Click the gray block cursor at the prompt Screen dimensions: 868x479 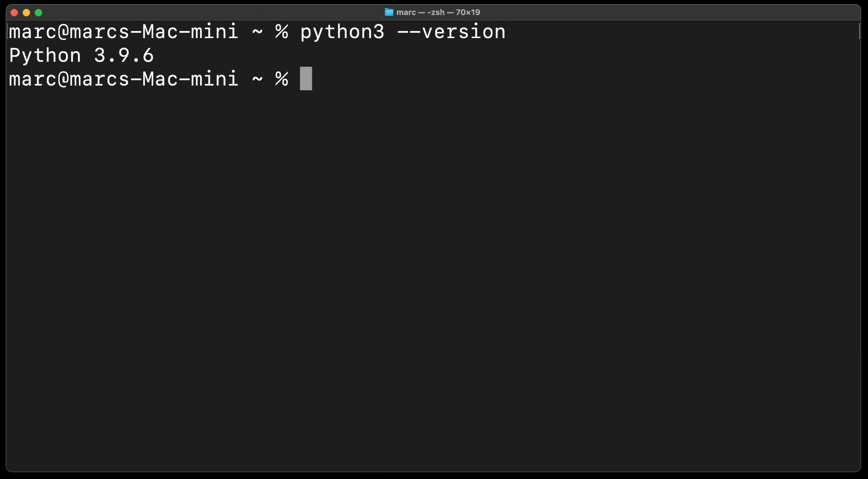coord(306,79)
